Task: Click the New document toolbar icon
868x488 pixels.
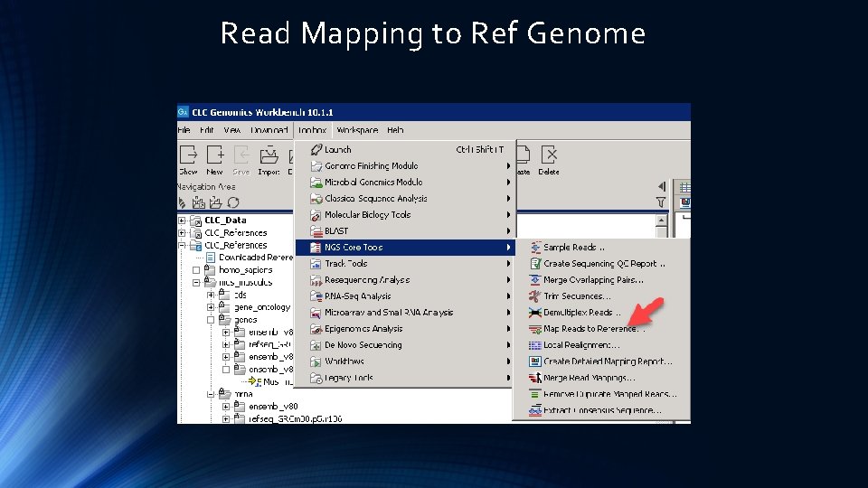Action: tap(215, 155)
